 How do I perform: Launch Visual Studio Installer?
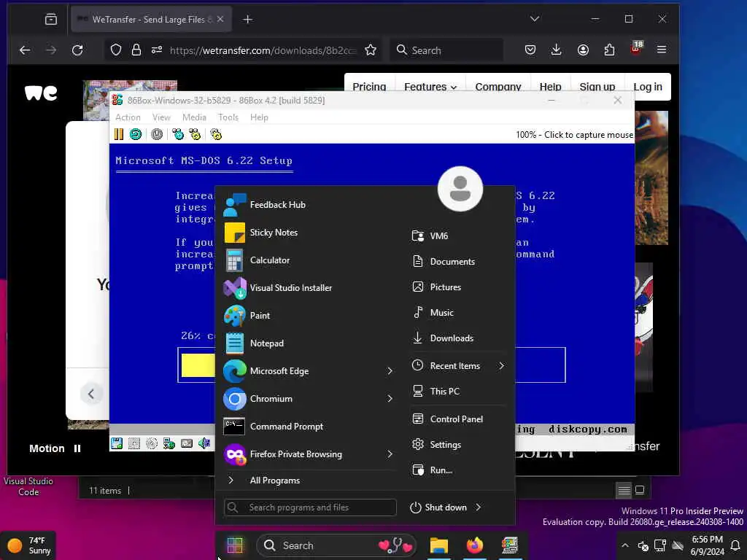(309, 287)
